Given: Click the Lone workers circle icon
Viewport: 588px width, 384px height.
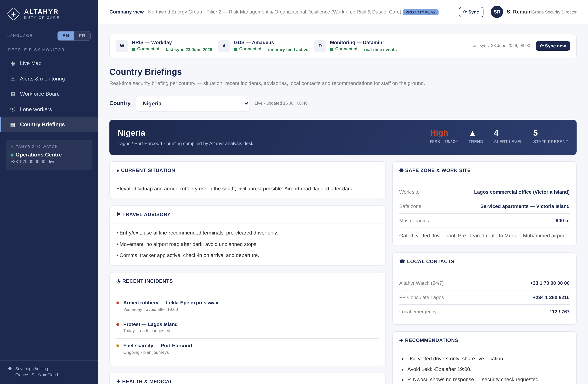Looking at the screenshot, I should coord(13,109).
